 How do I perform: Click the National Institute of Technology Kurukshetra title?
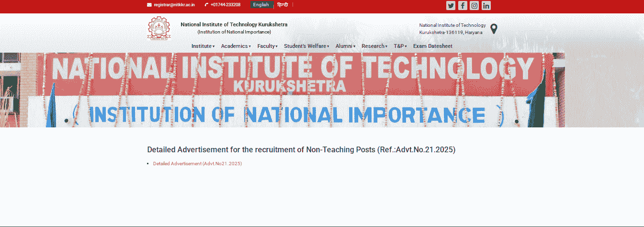click(234, 24)
